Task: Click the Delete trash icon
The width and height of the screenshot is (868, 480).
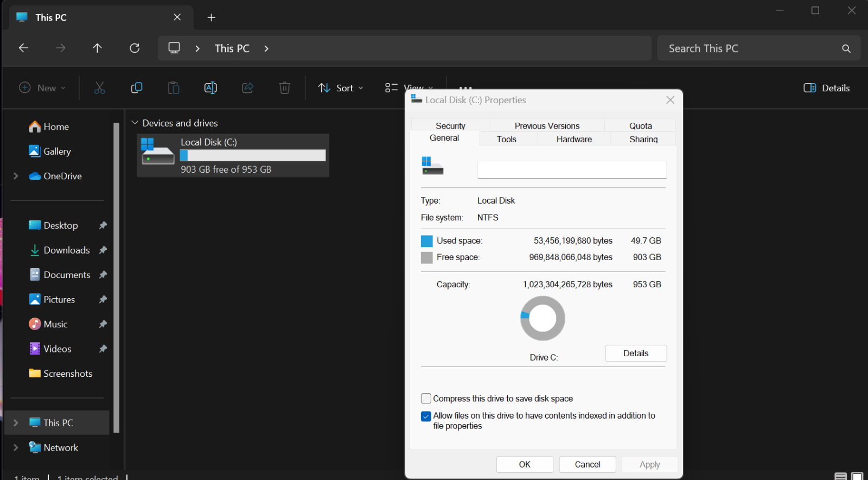Action: [285, 88]
